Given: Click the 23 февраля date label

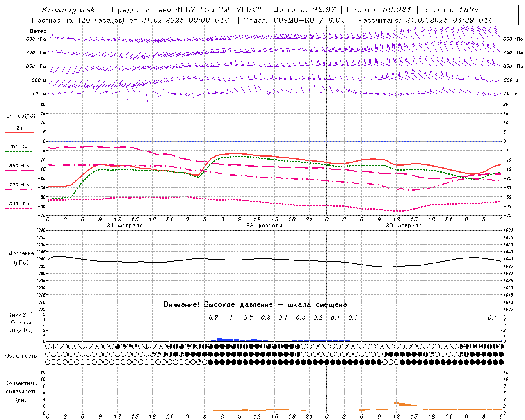Looking at the screenshot, I should click(404, 226).
